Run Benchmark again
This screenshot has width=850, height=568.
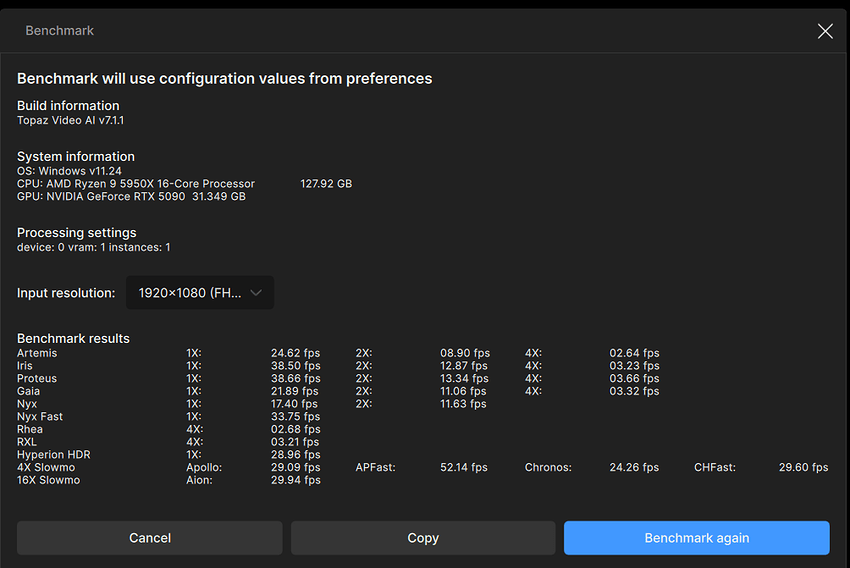coord(696,538)
